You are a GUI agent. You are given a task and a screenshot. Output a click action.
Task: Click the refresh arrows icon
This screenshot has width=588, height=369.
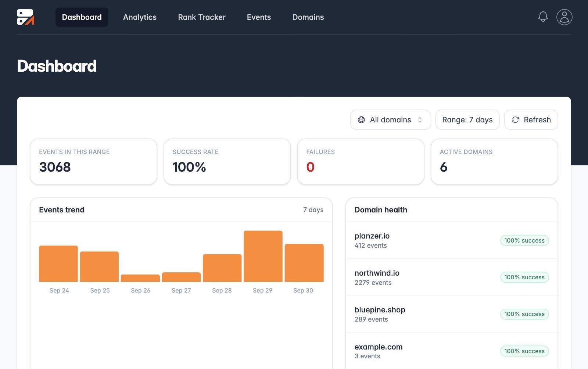click(x=515, y=120)
